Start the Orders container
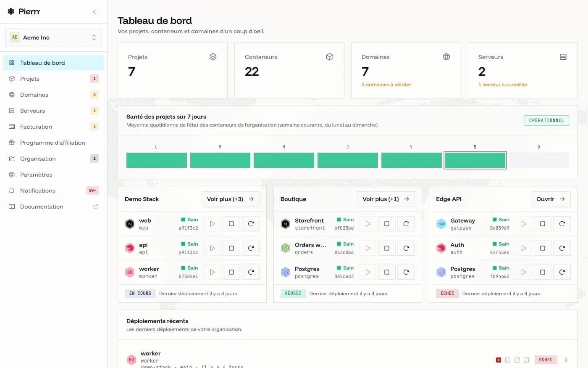Screen dimensions: 588x368 [368, 248]
